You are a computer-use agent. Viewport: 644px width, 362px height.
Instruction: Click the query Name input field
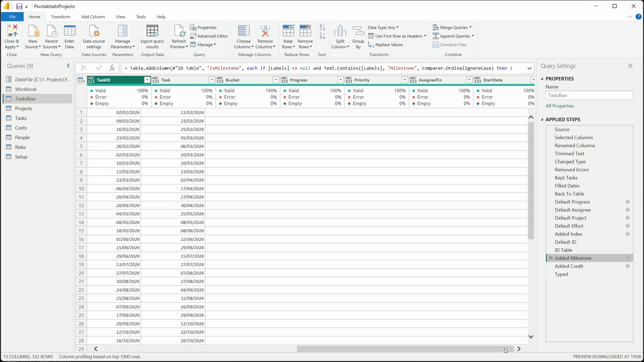589,95
